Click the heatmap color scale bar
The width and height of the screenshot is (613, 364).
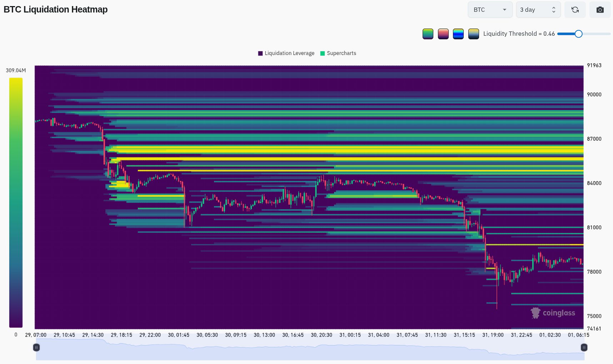click(x=16, y=203)
